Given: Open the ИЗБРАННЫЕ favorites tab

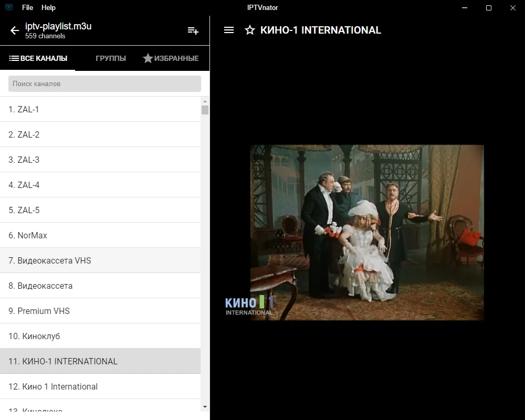Looking at the screenshot, I should (x=171, y=58).
